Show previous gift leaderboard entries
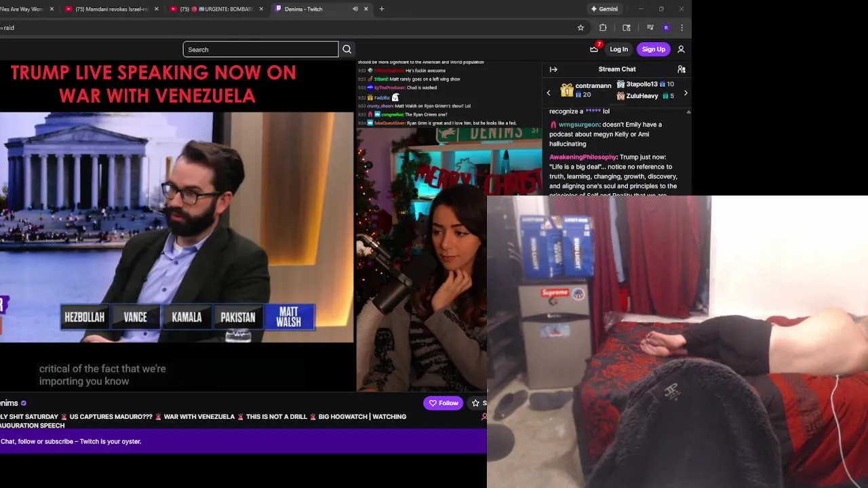The height and width of the screenshot is (488, 868). [x=549, y=93]
